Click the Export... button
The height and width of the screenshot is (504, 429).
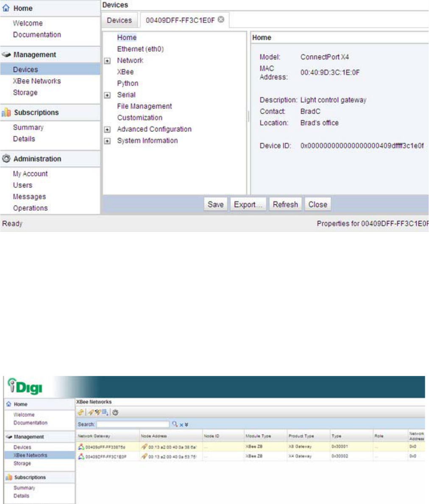click(248, 204)
